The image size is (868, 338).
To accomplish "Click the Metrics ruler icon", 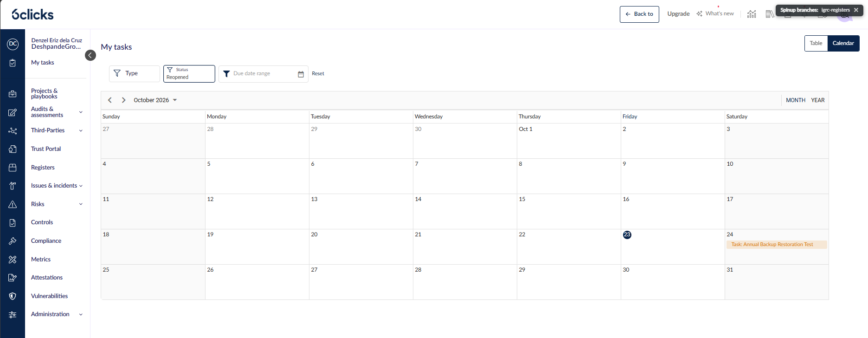I will tap(13, 260).
